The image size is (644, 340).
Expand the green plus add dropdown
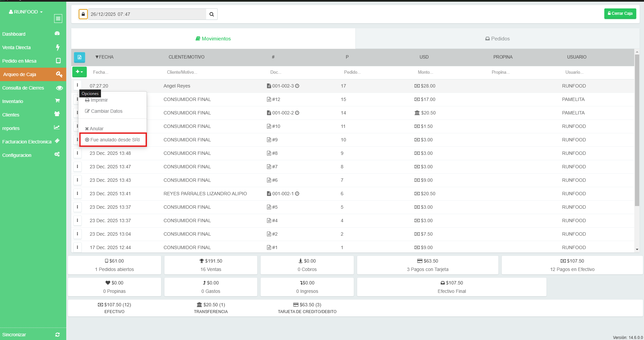79,72
